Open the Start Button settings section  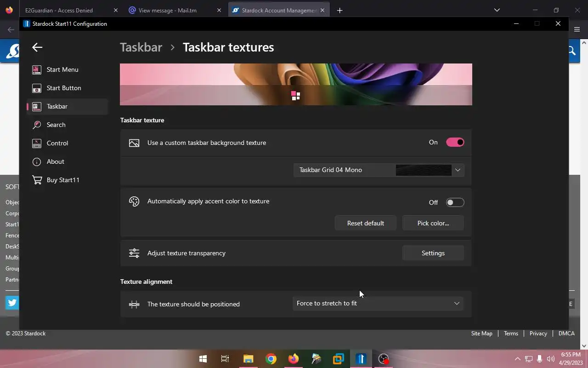[x=68, y=88]
